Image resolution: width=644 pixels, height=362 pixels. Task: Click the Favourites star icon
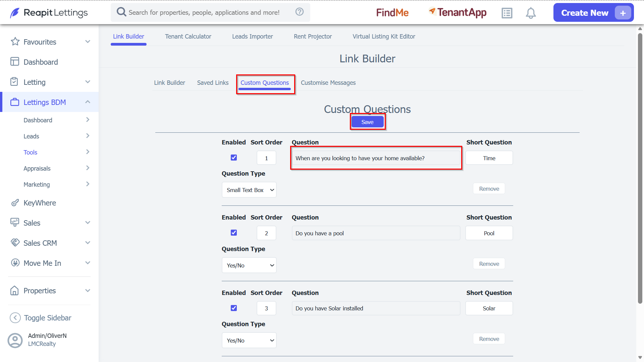15,42
